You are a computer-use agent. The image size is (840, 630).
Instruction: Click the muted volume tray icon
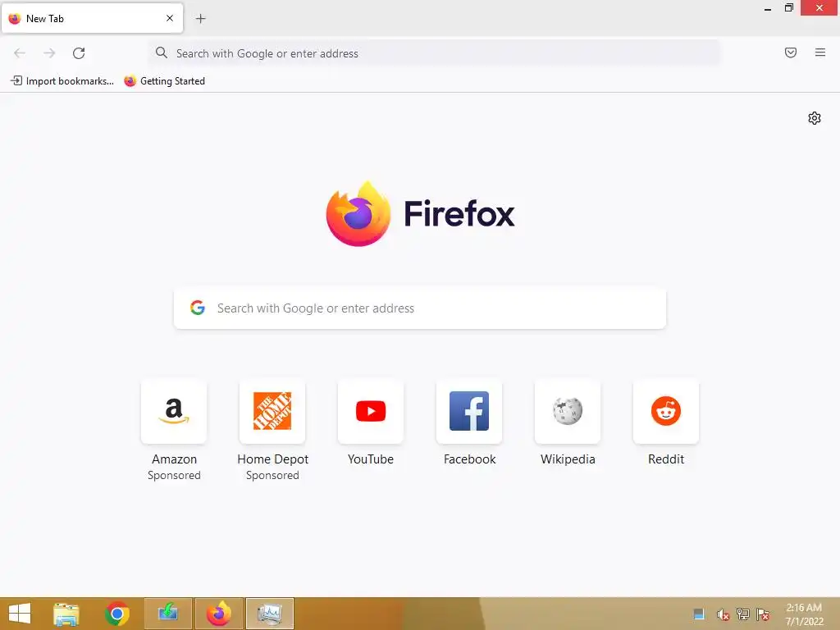723,614
